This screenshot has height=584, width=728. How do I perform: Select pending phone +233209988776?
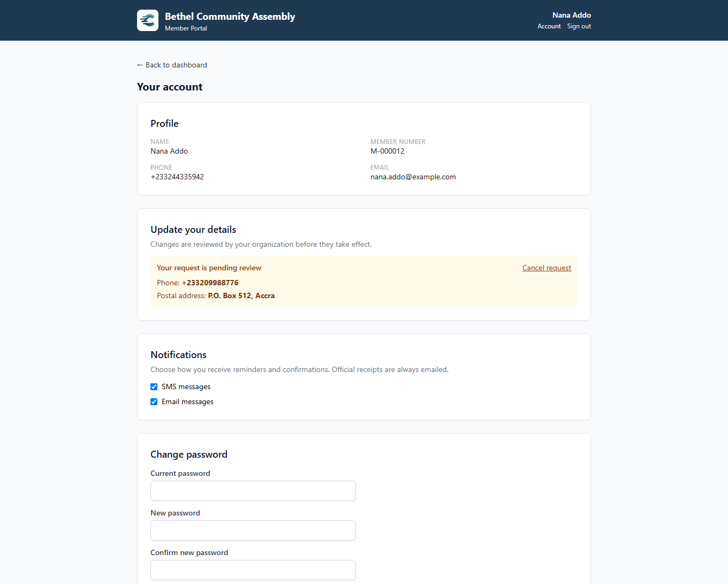[x=210, y=283]
